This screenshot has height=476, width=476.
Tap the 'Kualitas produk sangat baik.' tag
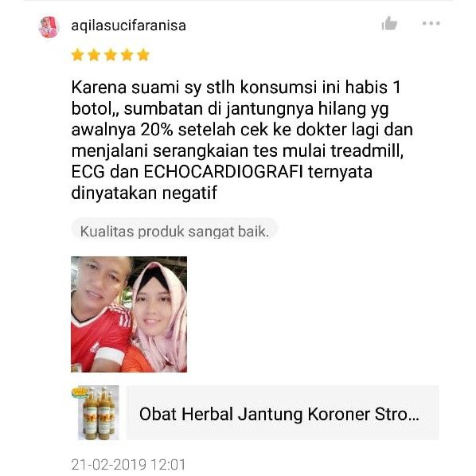174,232
